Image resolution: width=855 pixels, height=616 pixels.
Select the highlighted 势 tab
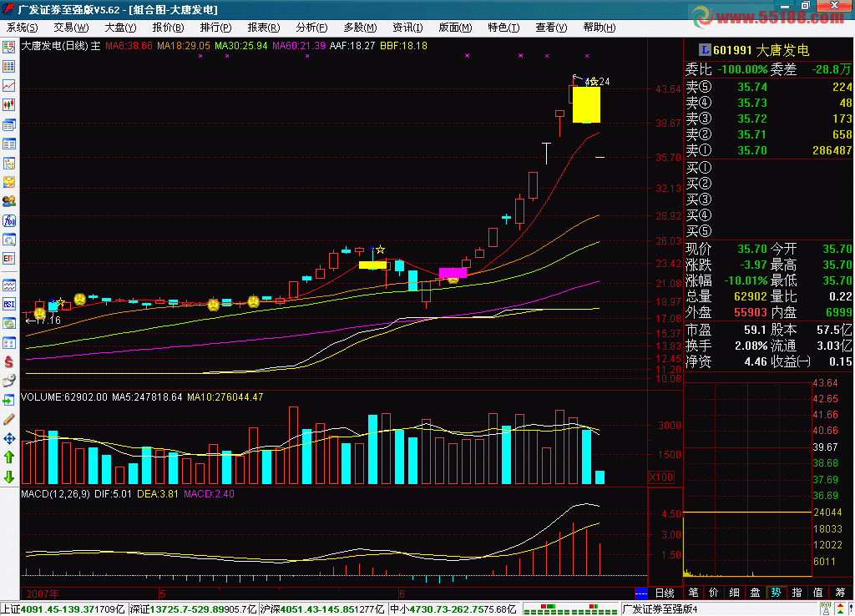776,593
